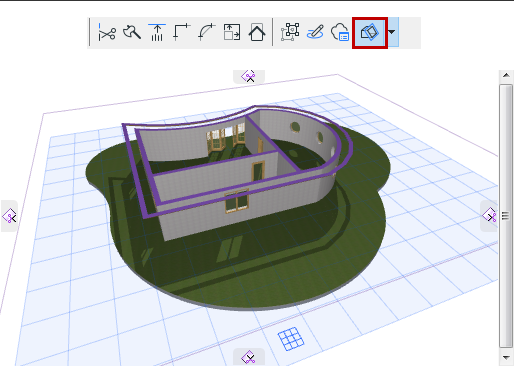The height and width of the screenshot is (366, 514).
Task: Toggle the Gravity snap icon
Action: pyautogui.click(x=157, y=33)
